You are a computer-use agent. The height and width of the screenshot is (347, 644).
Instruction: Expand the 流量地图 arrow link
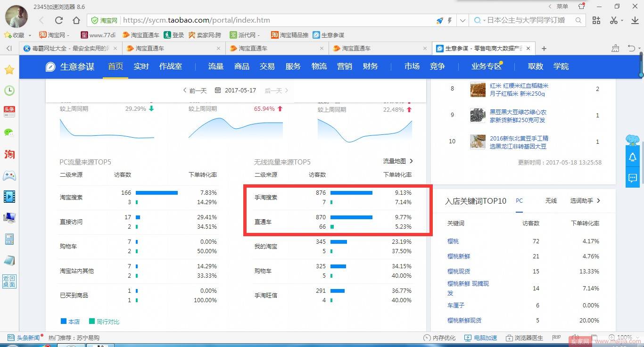pos(398,161)
